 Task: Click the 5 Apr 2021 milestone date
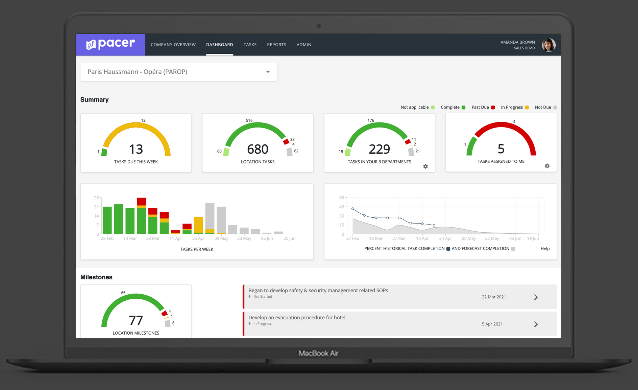(492, 324)
